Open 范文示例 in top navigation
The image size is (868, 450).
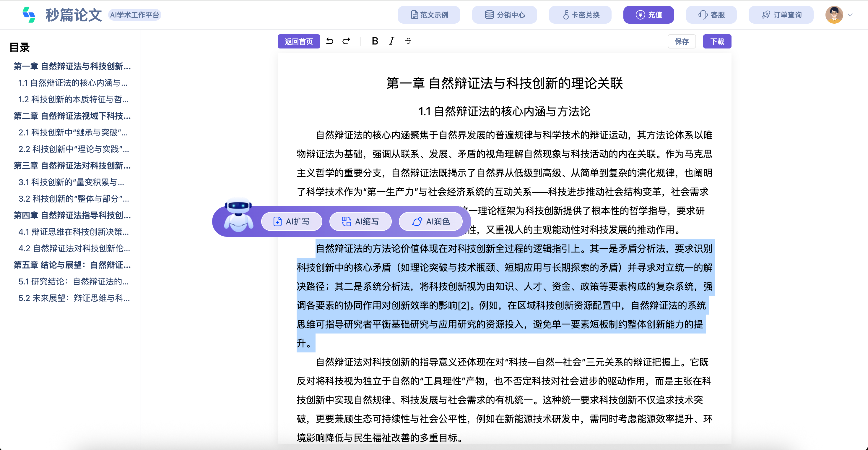(429, 15)
